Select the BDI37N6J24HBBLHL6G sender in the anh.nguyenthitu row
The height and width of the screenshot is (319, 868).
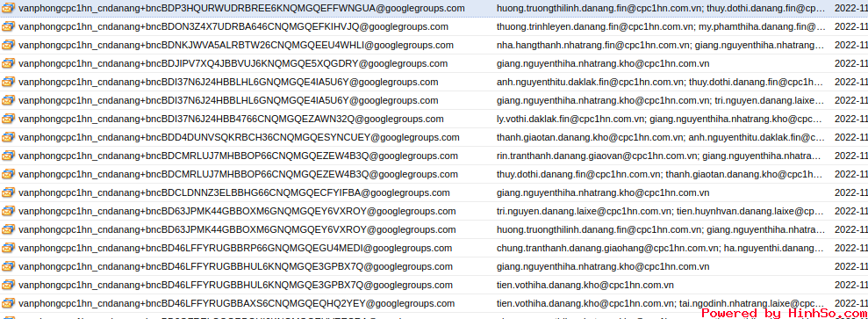click(x=228, y=82)
